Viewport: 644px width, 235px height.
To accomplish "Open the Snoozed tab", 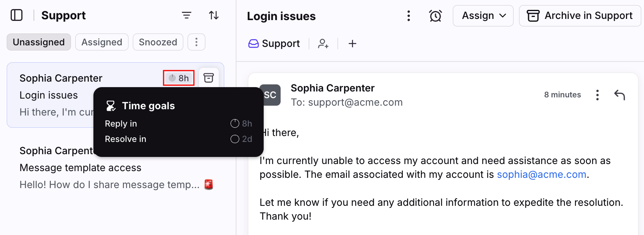I will point(158,42).
